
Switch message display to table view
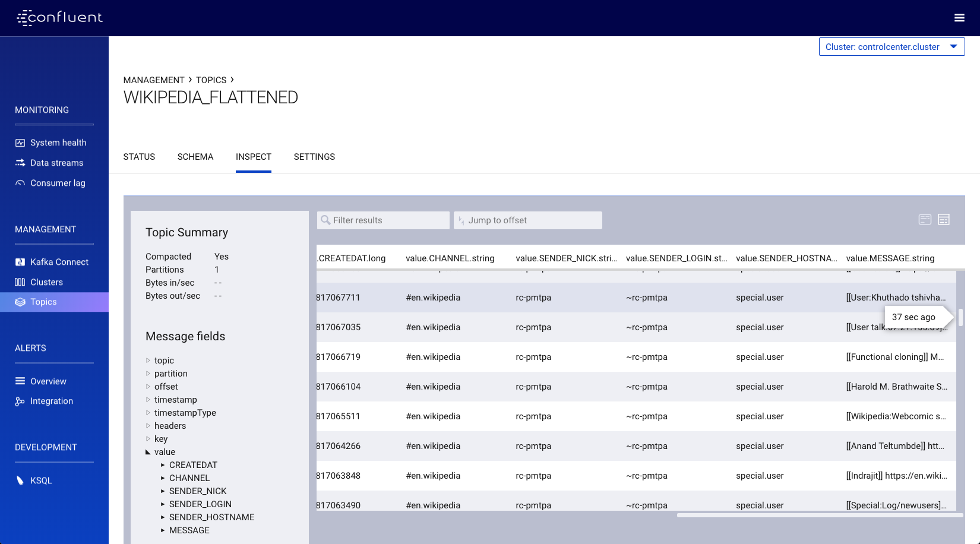[944, 219]
